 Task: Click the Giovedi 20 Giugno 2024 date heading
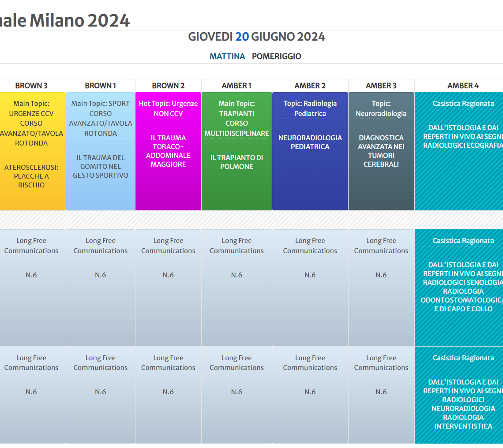(x=256, y=37)
